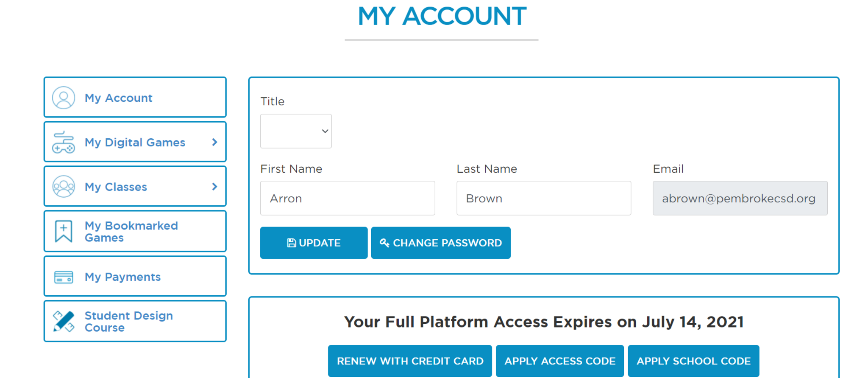
Task: Click the key icon on Change Password
Action: point(384,243)
